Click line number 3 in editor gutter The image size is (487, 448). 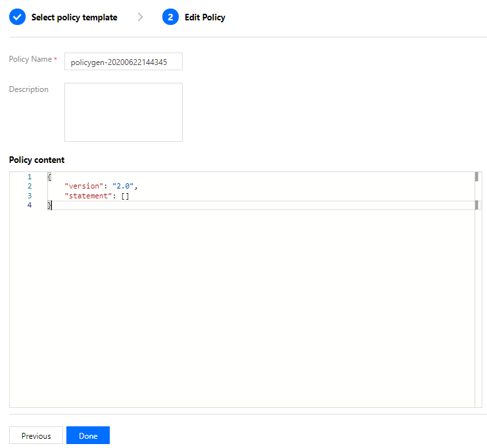(x=30, y=196)
